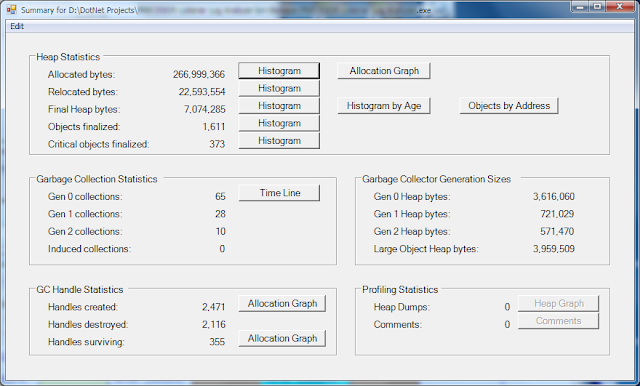640x386 pixels.
Task: Select the Handles surviving value 355
Action: pos(217,342)
